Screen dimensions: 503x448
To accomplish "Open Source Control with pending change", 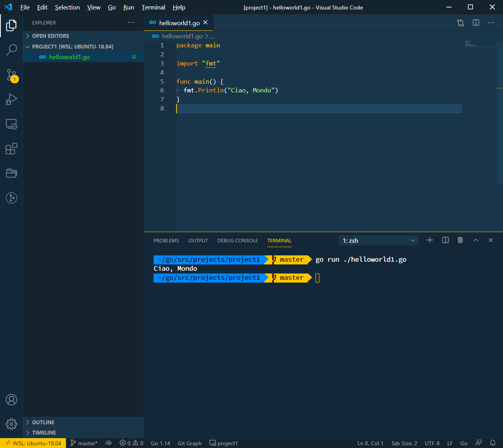I will click(x=11, y=74).
